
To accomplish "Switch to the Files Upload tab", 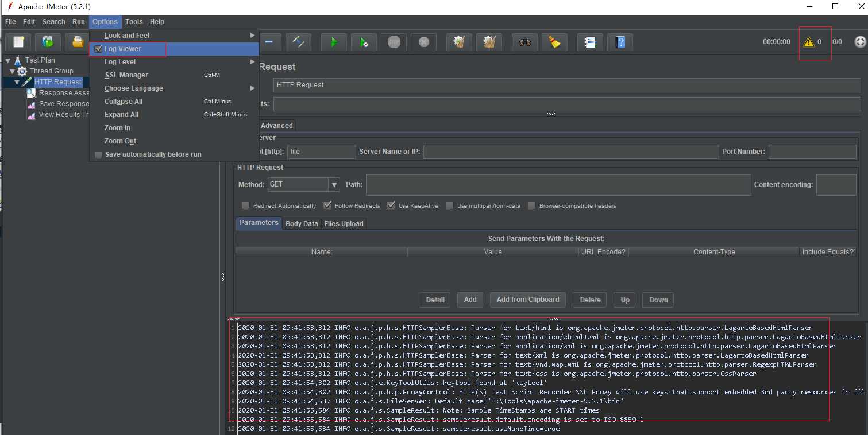I will point(344,223).
